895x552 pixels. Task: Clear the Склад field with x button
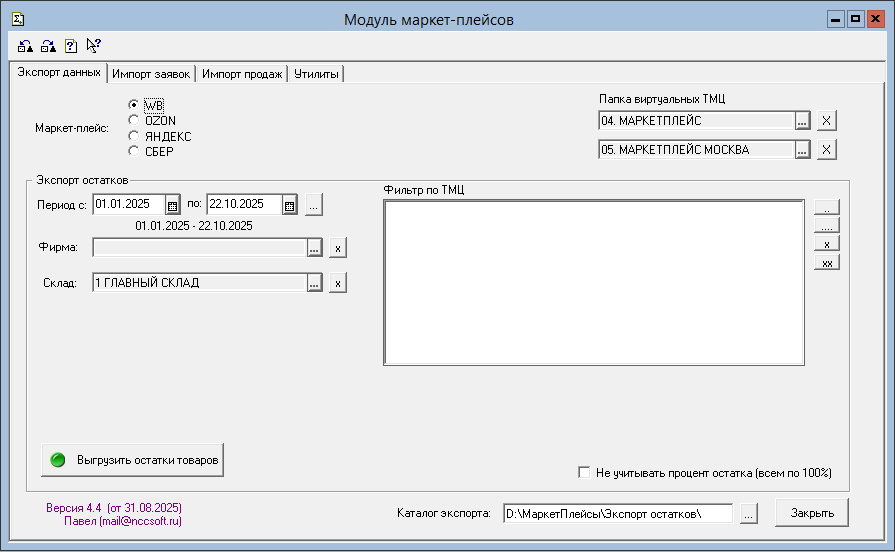pyautogui.click(x=339, y=283)
